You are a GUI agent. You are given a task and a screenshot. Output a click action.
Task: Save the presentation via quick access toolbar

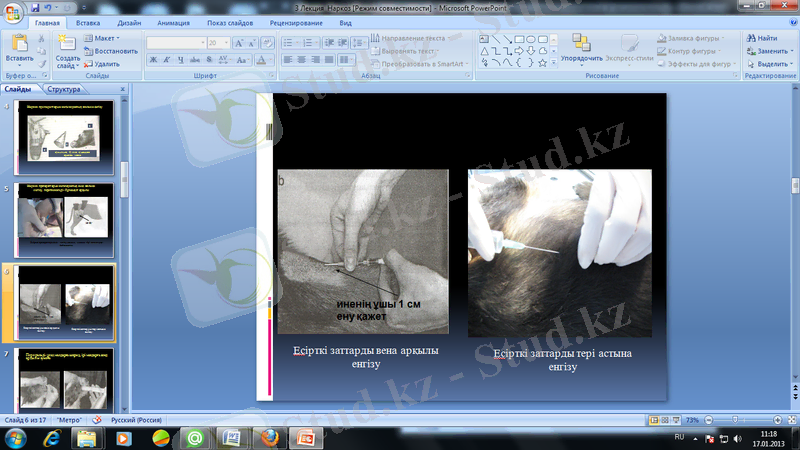pyautogui.click(x=33, y=6)
